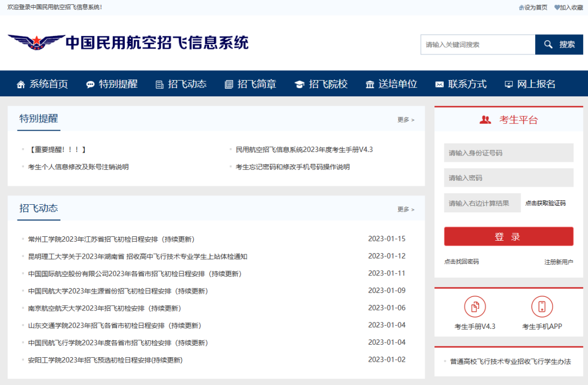Image resolution: width=588 pixels, height=385 pixels.
Task: Focus the 请输入密码 input field
Action: tap(509, 178)
